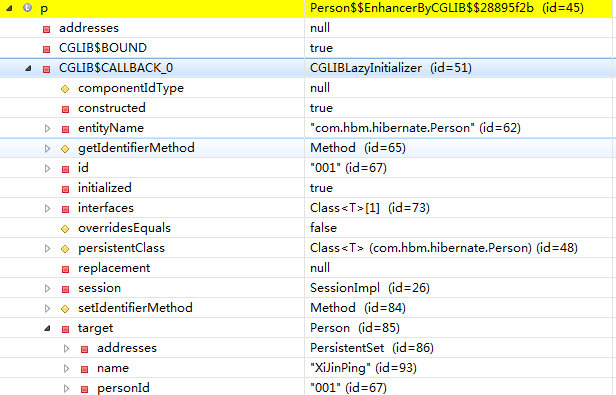Image resolution: width=616 pixels, height=395 pixels.
Task: Click red field icon of initialized
Action: click(65, 189)
